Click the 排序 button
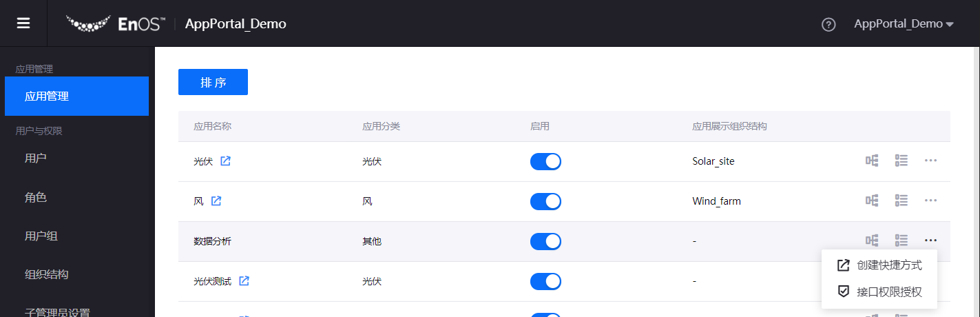Screen dimensions: 980x317 pyautogui.click(x=213, y=82)
